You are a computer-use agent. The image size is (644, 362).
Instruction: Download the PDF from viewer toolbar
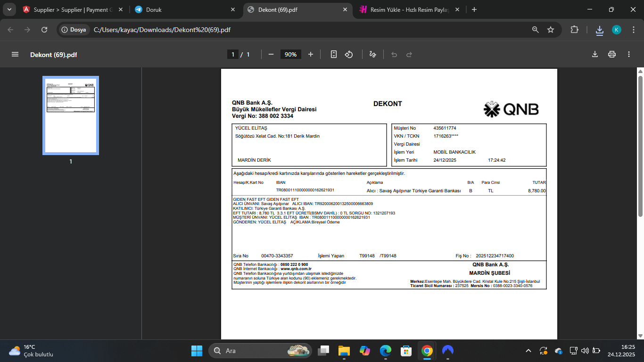tap(595, 54)
